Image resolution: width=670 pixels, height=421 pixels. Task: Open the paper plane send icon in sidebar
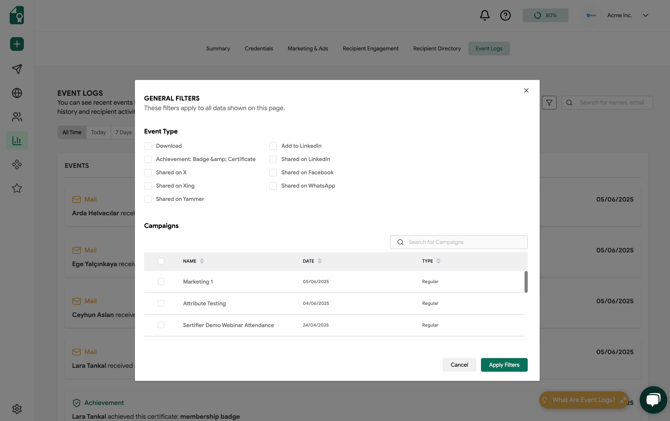point(17,69)
